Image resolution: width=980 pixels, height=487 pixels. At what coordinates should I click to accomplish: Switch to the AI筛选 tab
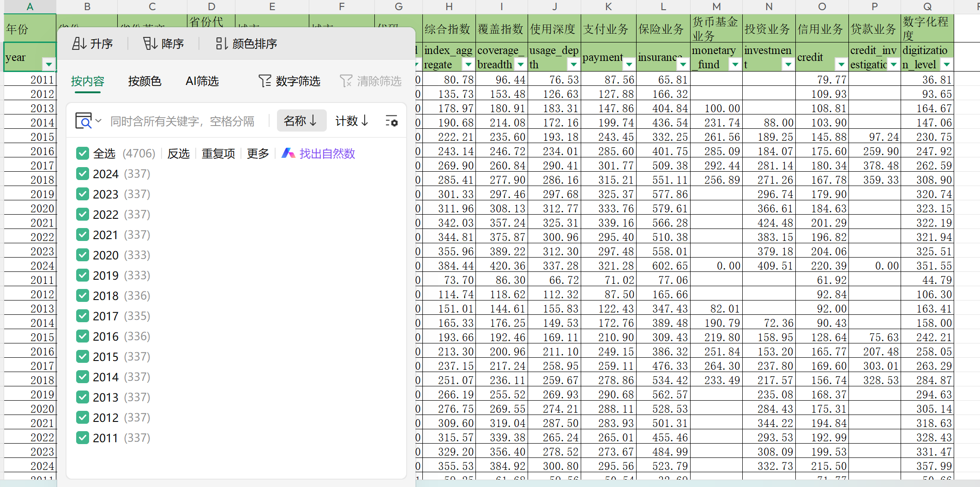[x=202, y=81]
